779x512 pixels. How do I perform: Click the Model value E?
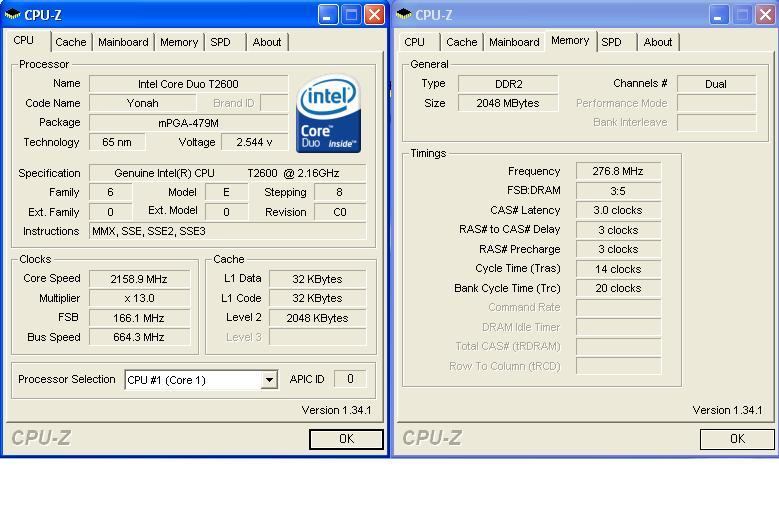pos(227,192)
